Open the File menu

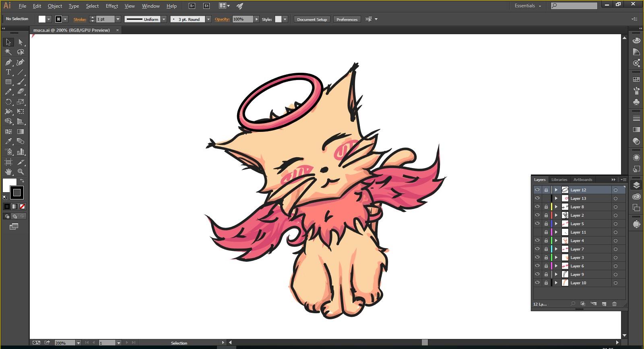click(x=23, y=6)
